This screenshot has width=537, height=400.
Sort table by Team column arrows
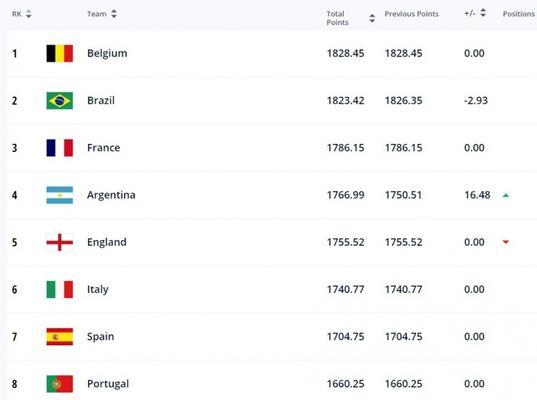coord(114,14)
